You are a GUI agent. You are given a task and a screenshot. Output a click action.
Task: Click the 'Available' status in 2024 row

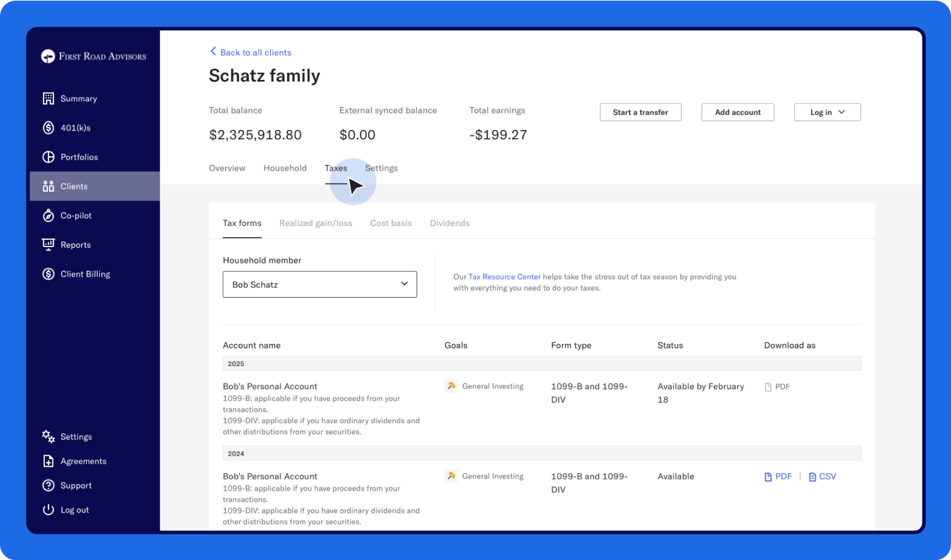[x=676, y=477]
